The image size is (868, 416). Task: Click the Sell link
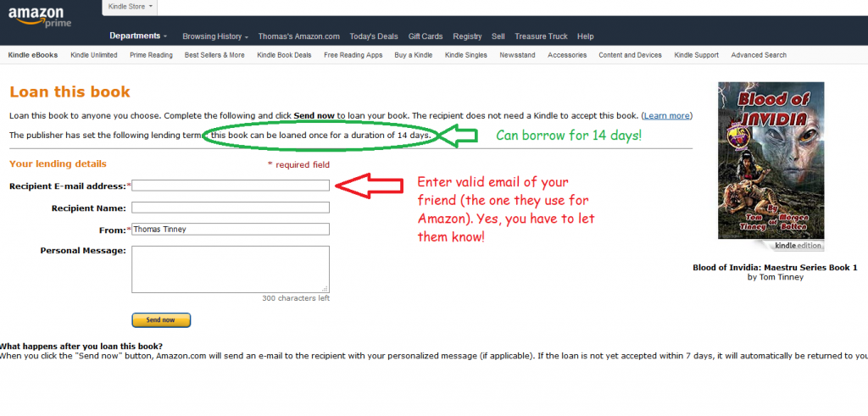[x=498, y=36]
